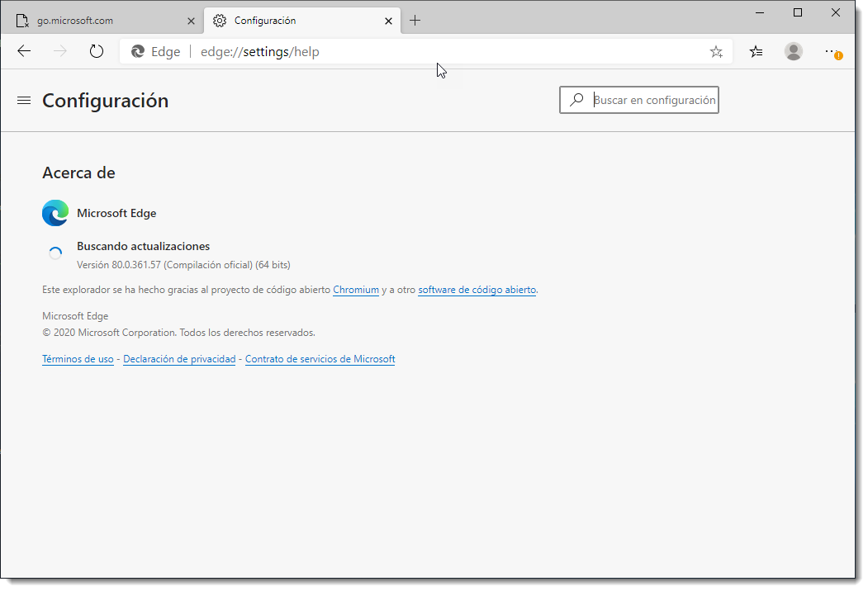Open the Declaración de privacidad link
Image resolution: width=868 pixels, height=591 pixels.
point(179,359)
